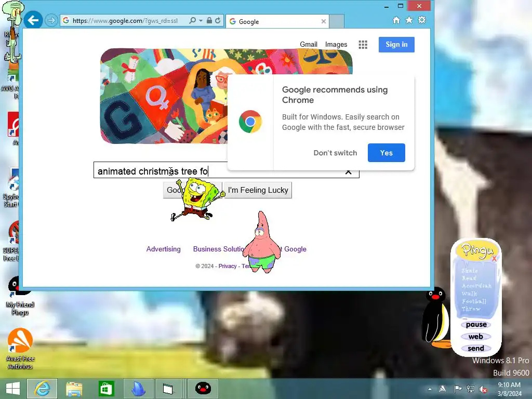Click the network tray icon
The image size is (532, 399).
coord(471,389)
